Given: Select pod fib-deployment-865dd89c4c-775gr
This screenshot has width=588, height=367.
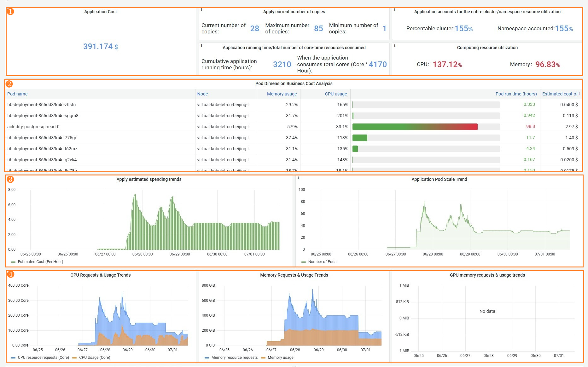Looking at the screenshot, I should (42, 138).
